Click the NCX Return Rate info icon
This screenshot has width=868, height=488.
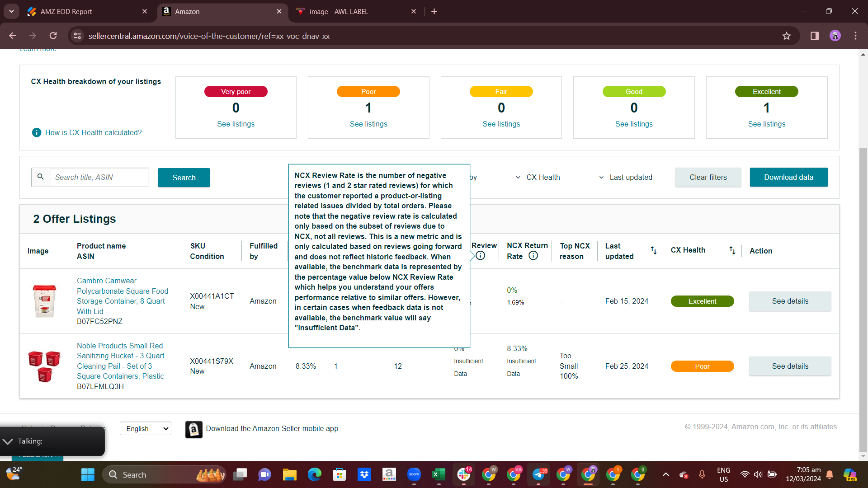pos(533,256)
